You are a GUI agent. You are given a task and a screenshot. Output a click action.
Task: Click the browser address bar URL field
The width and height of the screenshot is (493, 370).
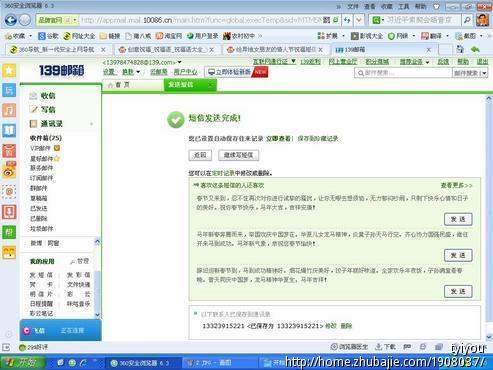coord(201,20)
